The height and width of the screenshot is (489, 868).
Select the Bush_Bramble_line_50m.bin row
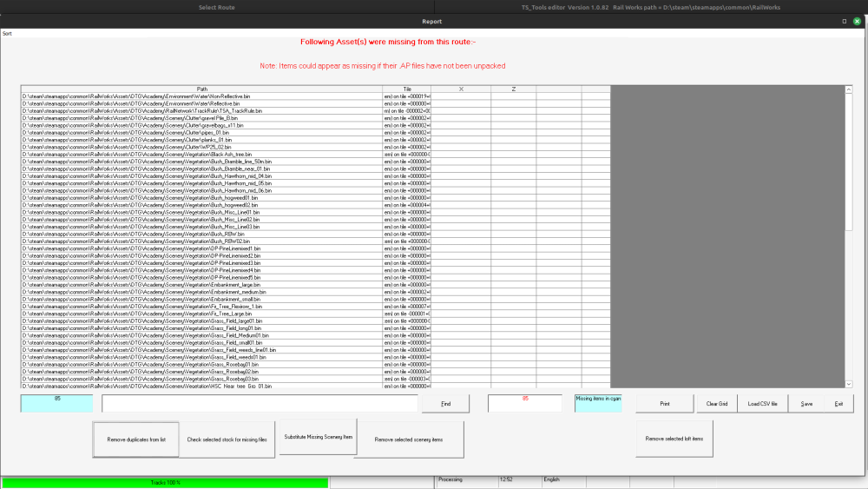pyautogui.click(x=316, y=162)
